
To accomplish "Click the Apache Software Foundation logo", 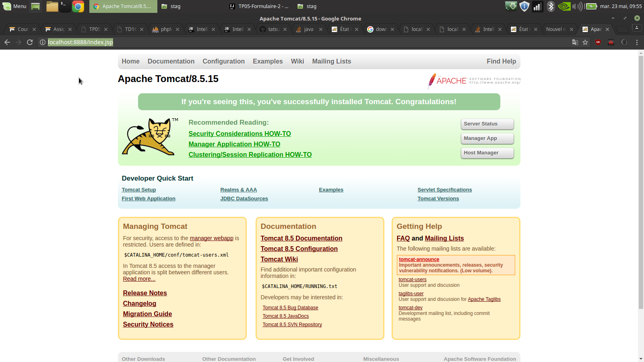I will point(474,81).
